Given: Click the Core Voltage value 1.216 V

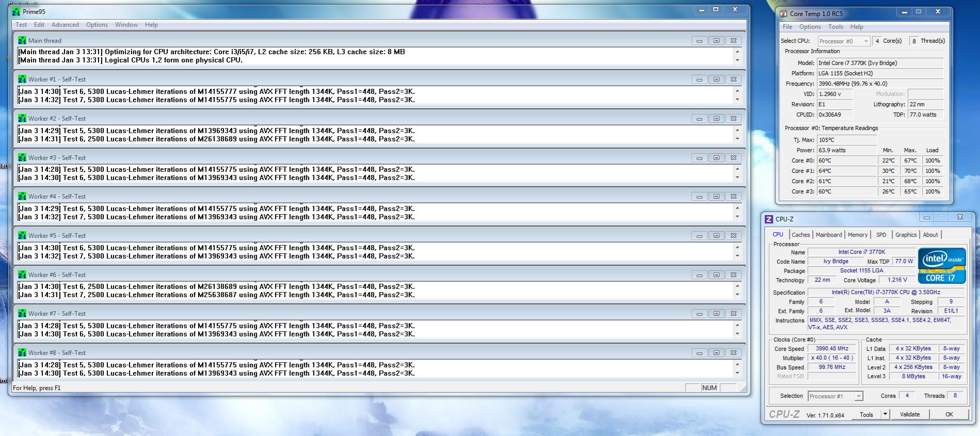Looking at the screenshot, I should pos(897,280).
